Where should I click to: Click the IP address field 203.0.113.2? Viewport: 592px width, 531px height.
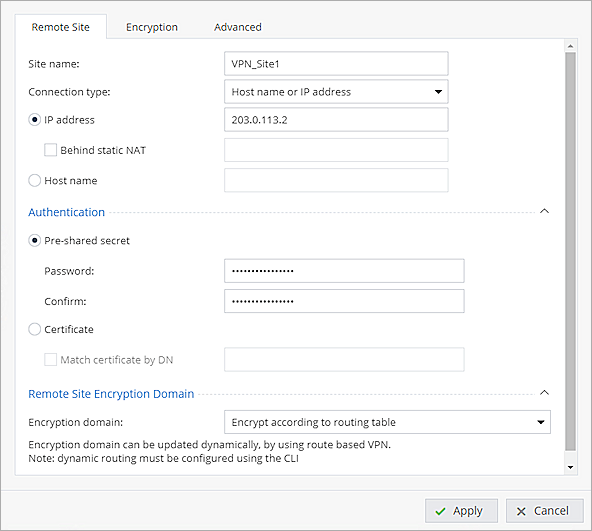(x=336, y=120)
